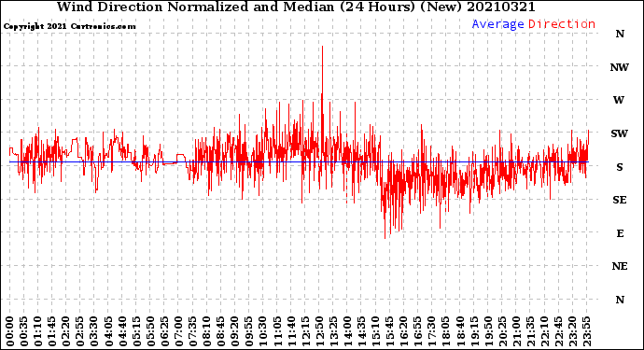This screenshot has height=350, width=644.
Task: Click the "07:00" time label
Action: pos(179,331)
